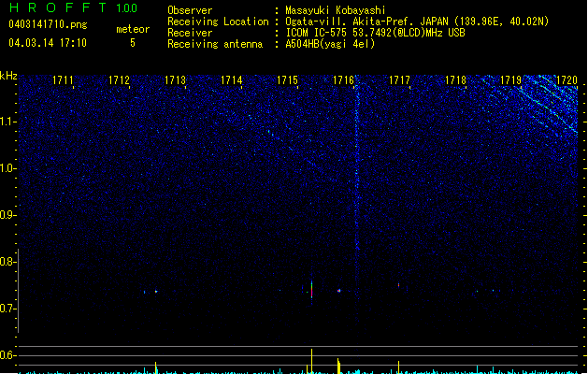Click the 1719 time axis marker
The width and height of the screenshot is (588, 374).
coord(510,80)
